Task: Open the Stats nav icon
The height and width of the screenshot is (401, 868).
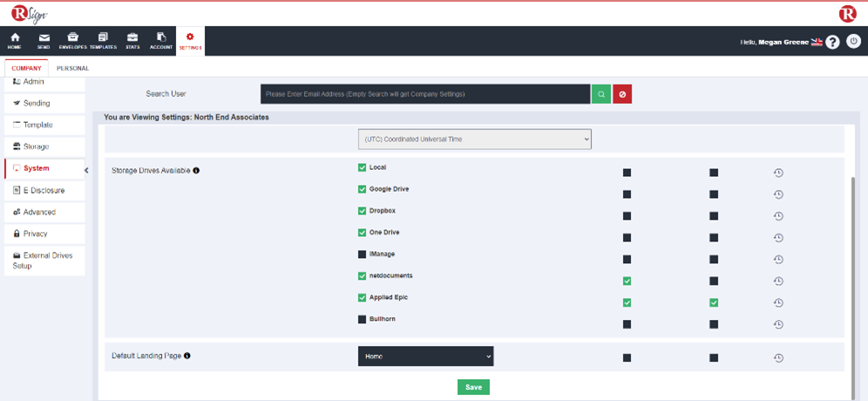Action: pyautogui.click(x=132, y=40)
